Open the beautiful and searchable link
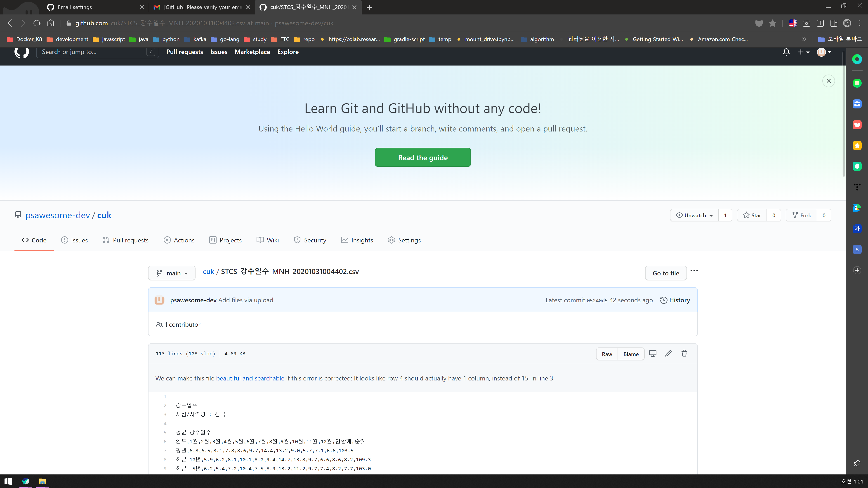This screenshot has height=488, width=868. [250, 378]
